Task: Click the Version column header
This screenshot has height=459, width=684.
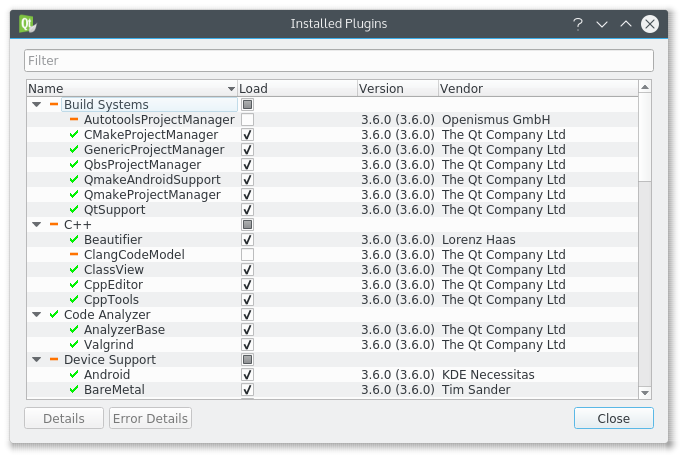Action: coord(398,89)
